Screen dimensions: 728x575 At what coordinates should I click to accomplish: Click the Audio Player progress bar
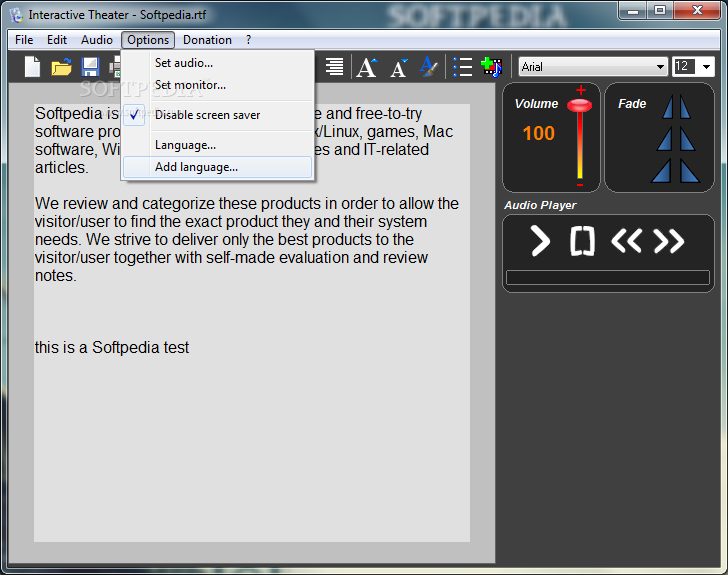pyautogui.click(x=608, y=277)
